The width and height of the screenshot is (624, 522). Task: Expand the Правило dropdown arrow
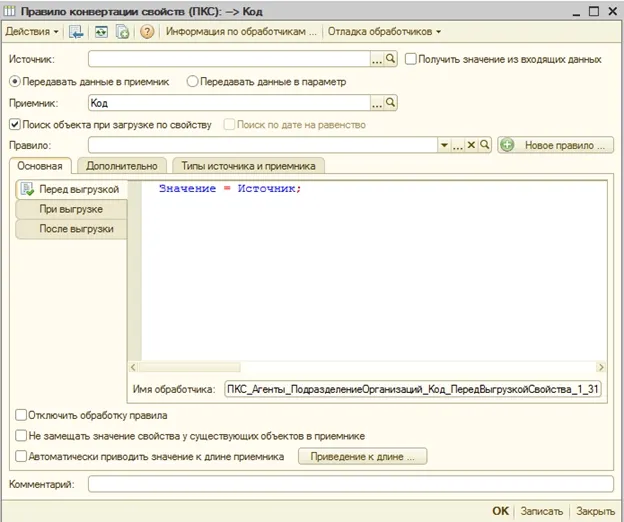444,145
